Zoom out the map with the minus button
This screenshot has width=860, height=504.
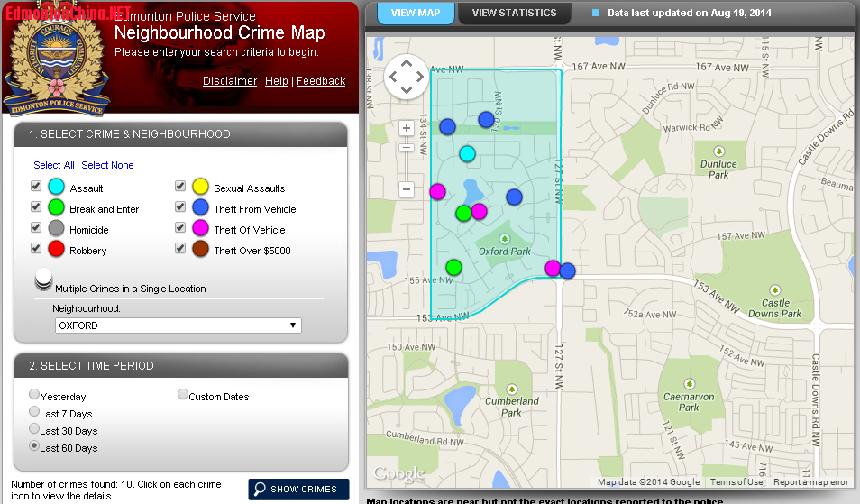point(407,189)
